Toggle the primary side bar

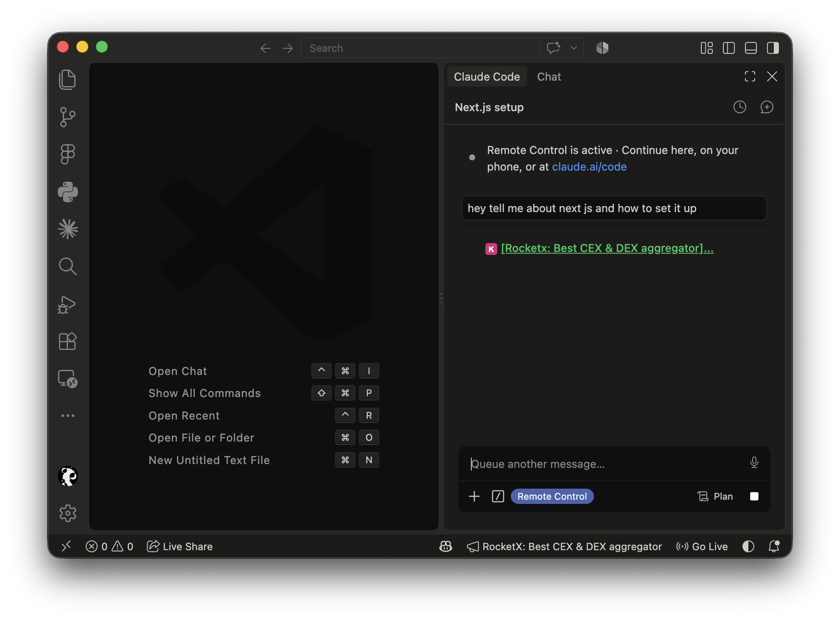point(728,48)
